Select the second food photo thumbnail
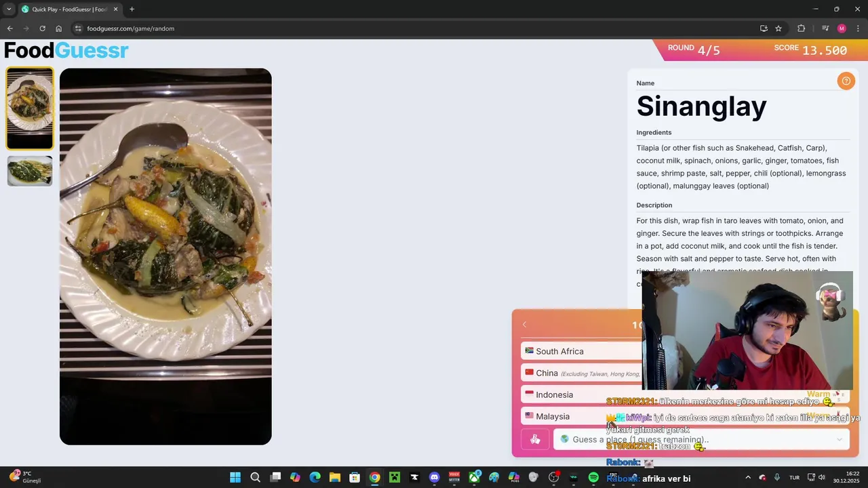This screenshot has height=488, width=868. (30, 171)
